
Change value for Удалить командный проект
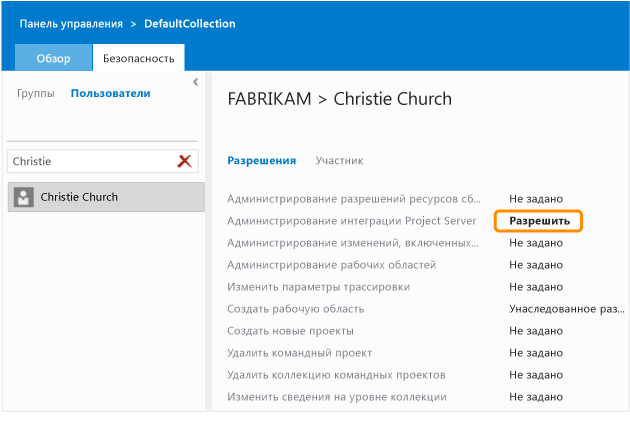[x=536, y=353]
